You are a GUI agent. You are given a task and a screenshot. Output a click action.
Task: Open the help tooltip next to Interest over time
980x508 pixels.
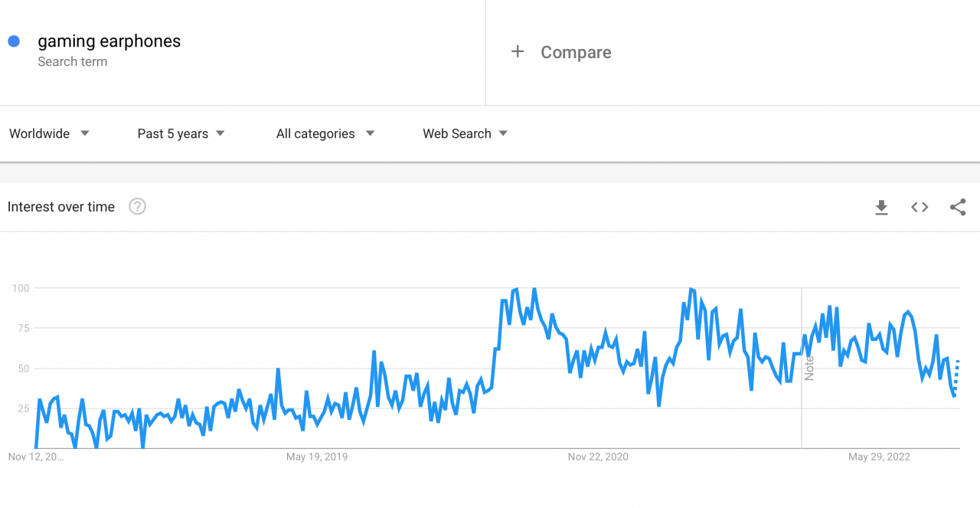137,206
